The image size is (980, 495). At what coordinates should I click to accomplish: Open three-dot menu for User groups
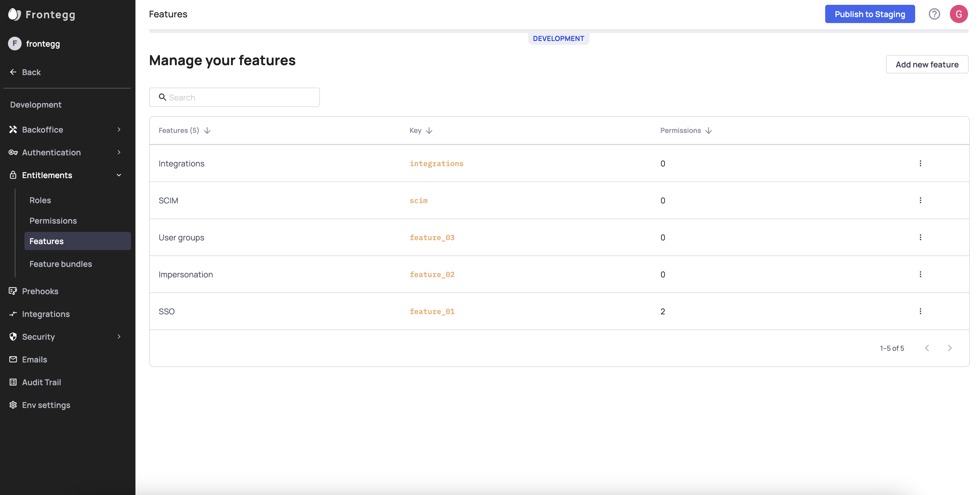tap(920, 238)
